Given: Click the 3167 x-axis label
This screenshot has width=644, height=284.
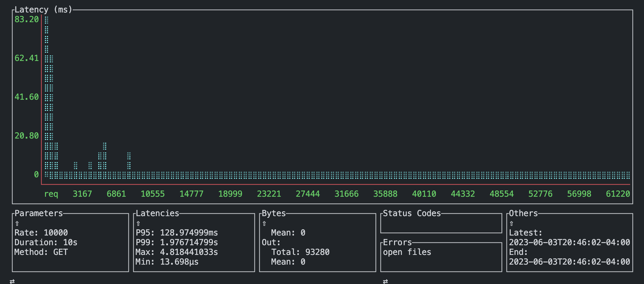Looking at the screenshot, I should click(82, 194).
